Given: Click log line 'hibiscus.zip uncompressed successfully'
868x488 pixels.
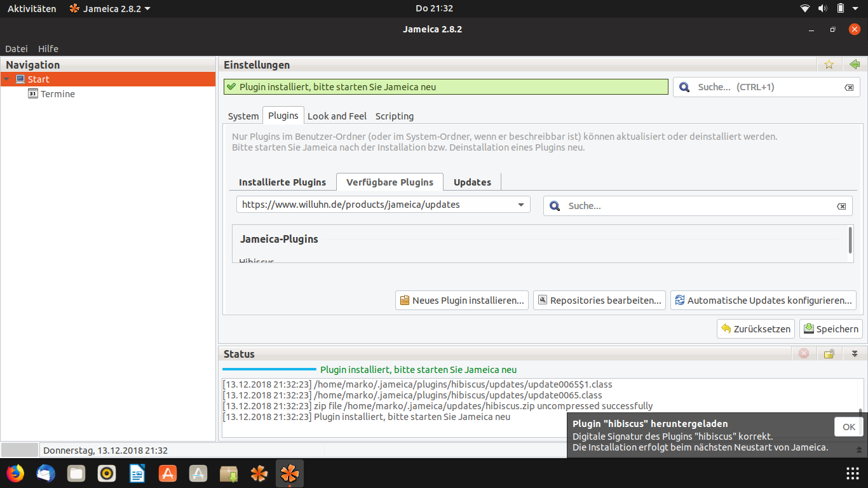Looking at the screenshot, I should [x=438, y=406].
